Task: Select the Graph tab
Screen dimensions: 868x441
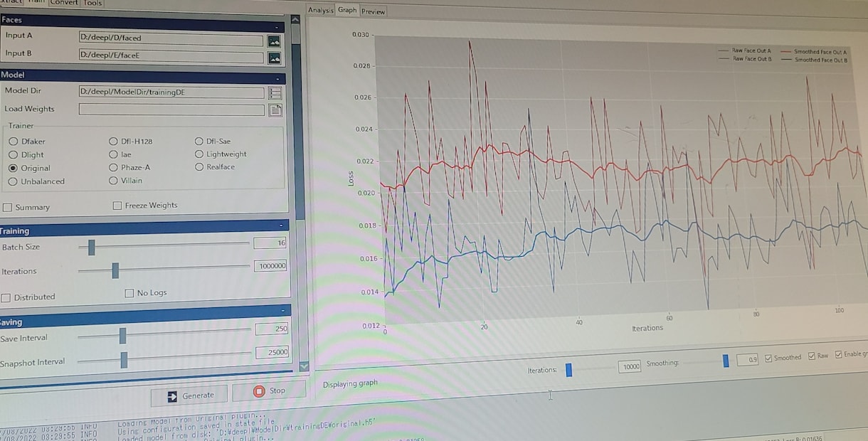Action: [347, 11]
